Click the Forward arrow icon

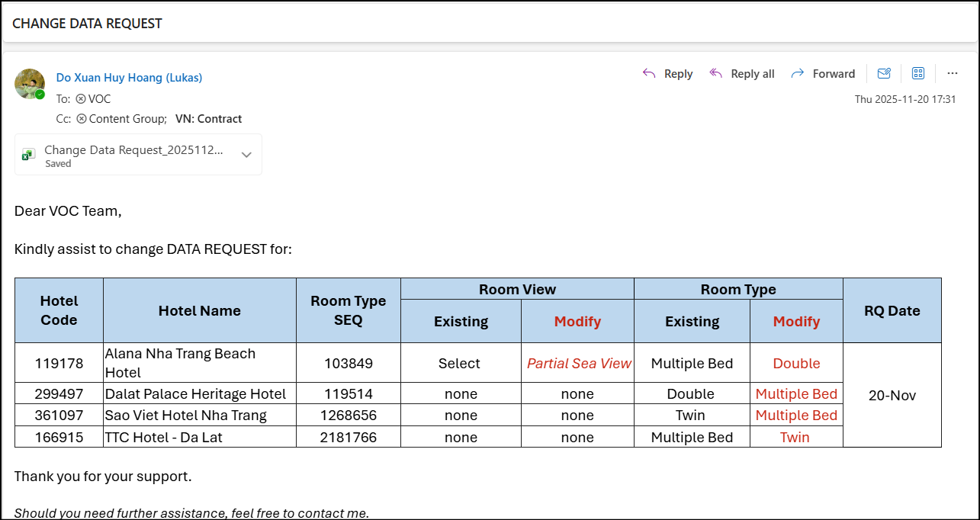[x=798, y=73]
